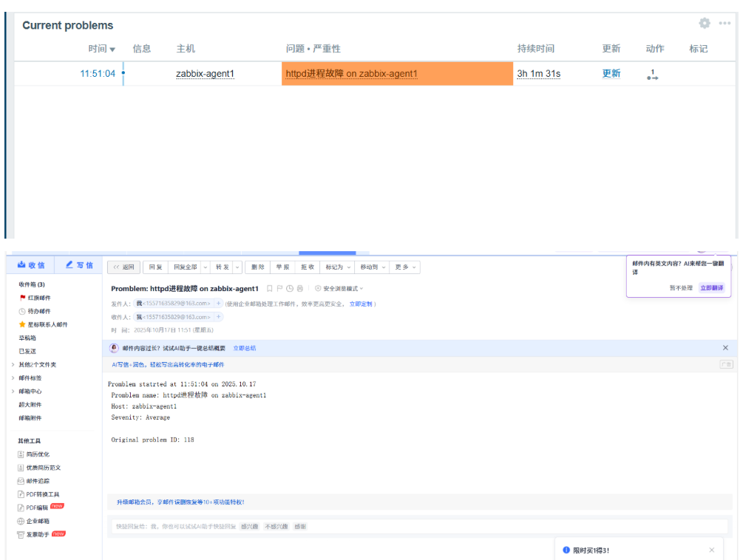Click the 拒收 button
This screenshot has height=560, width=740.
coord(308,267)
